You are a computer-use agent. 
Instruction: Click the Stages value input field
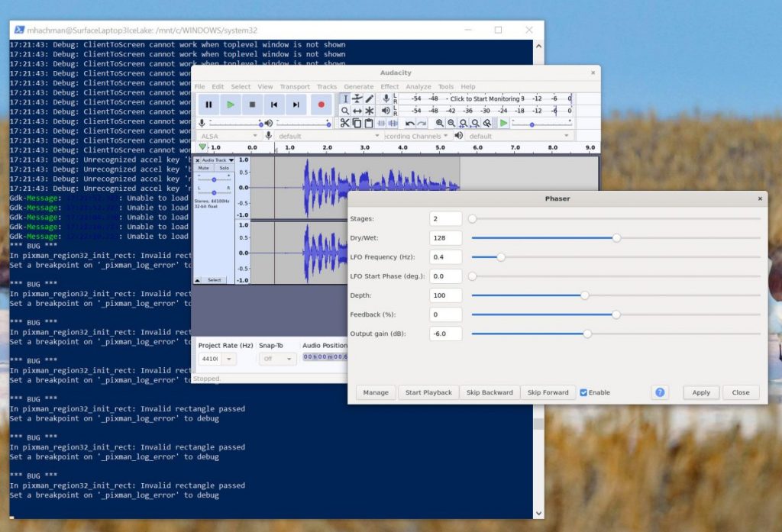click(445, 219)
